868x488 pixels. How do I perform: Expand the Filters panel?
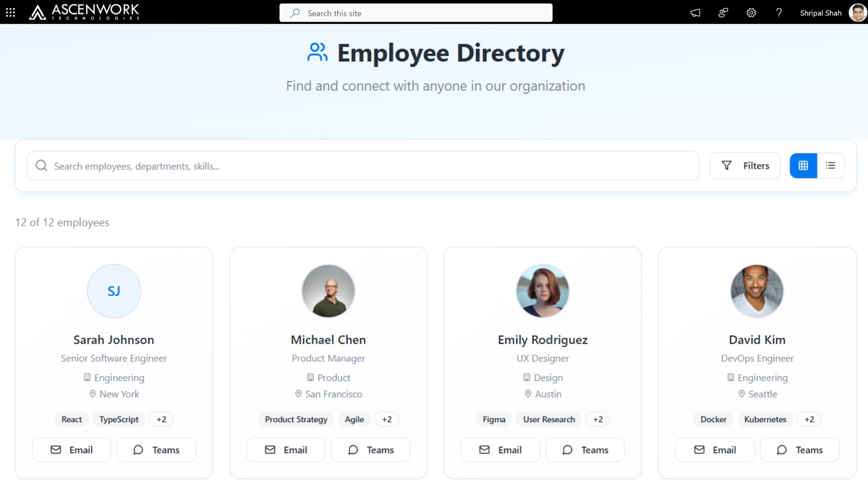click(745, 166)
